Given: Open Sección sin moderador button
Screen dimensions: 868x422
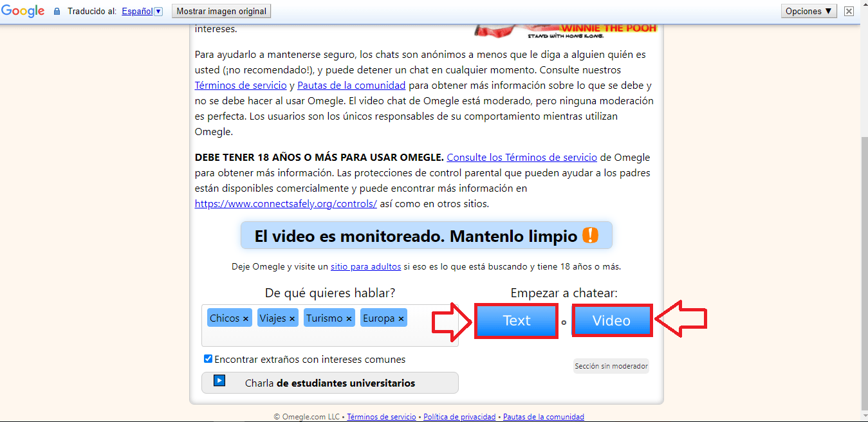Looking at the screenshot, I should click(611, 366).
